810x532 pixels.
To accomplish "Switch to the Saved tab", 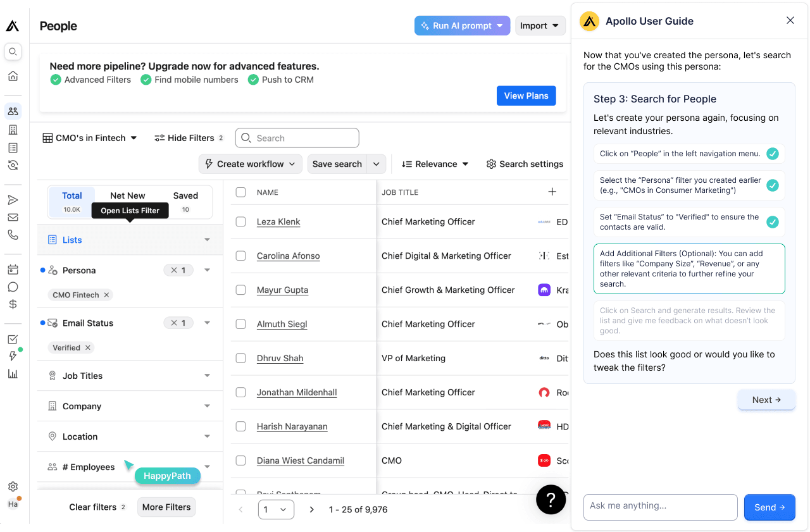I will tap(185, 202).
